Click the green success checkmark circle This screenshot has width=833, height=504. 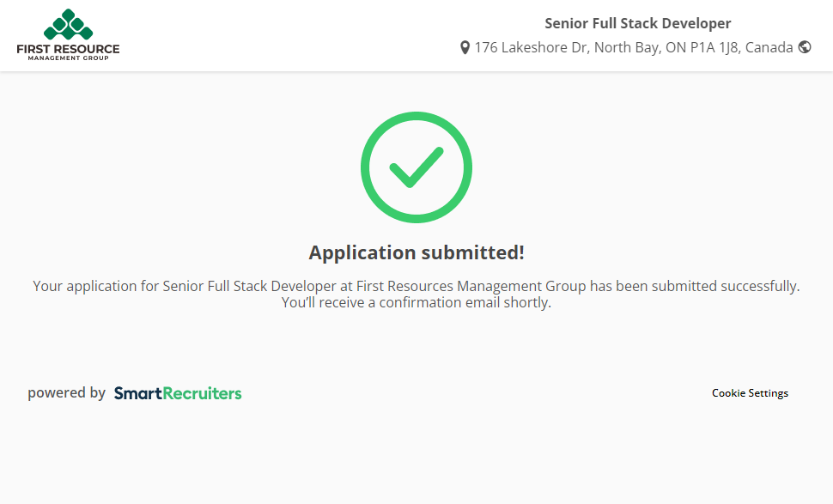416,167
